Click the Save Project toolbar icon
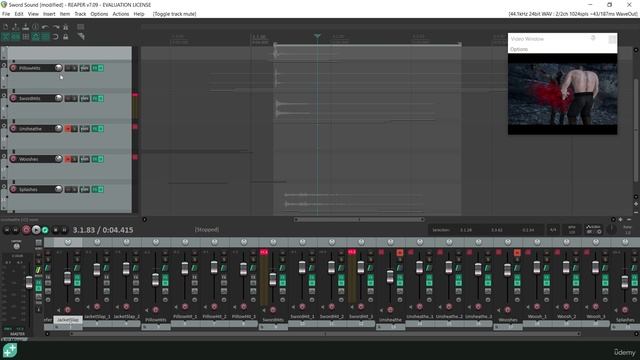Screen dimensions: 640x360 pos(25,27)
